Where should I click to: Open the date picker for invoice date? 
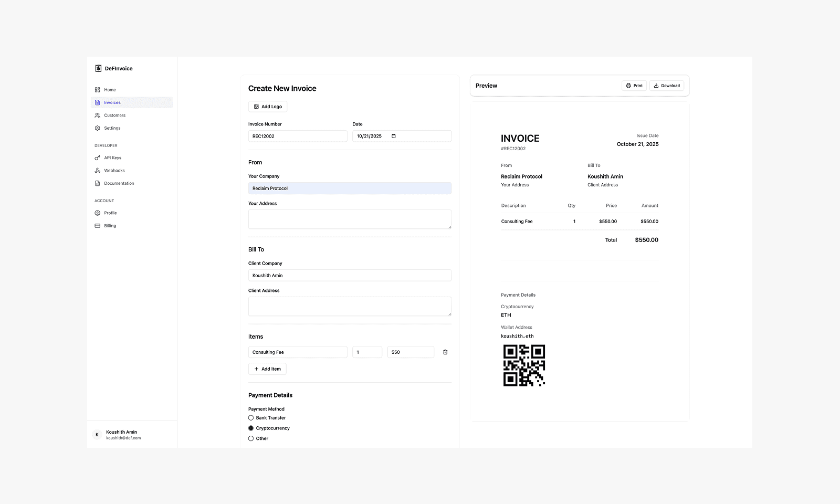click(393, 136)
